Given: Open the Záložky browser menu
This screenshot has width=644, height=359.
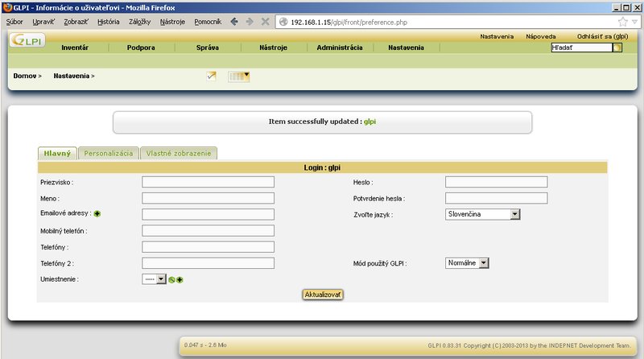Looking at the screenshot, I should 139,21.
